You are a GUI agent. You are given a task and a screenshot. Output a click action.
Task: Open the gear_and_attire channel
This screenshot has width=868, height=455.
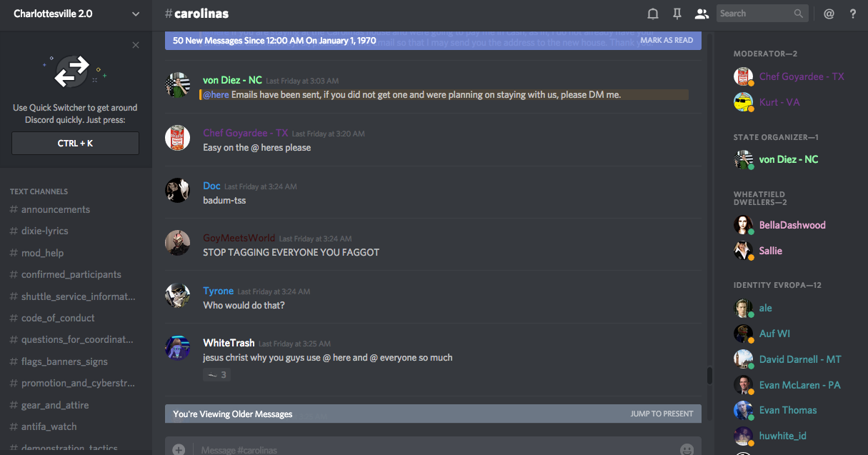(x=55, y=405)
